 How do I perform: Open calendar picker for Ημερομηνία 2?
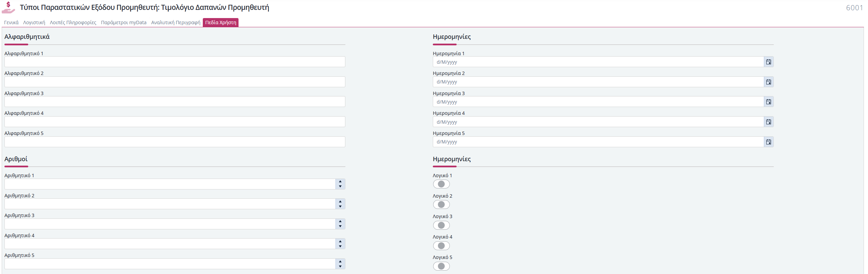[x=768, y=82]
